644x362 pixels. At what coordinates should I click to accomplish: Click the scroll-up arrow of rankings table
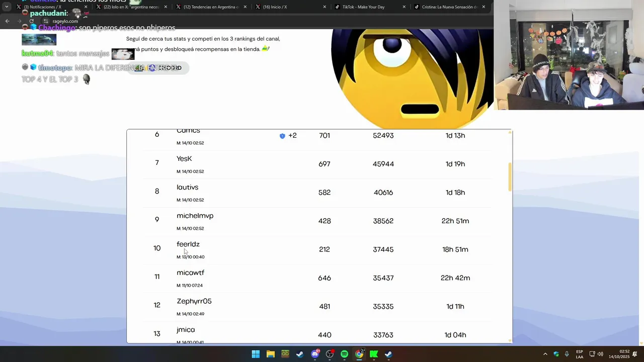pyautogui.click(x=510, y=132)
